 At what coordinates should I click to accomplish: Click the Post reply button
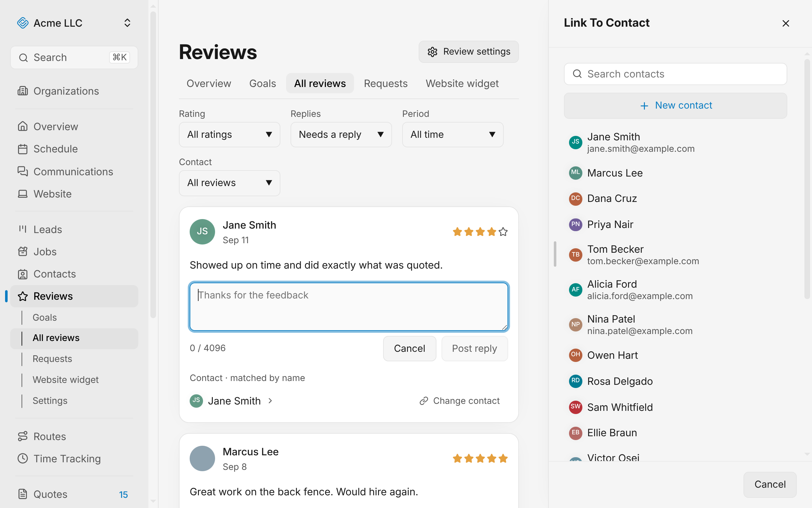(x=475, y=348)
